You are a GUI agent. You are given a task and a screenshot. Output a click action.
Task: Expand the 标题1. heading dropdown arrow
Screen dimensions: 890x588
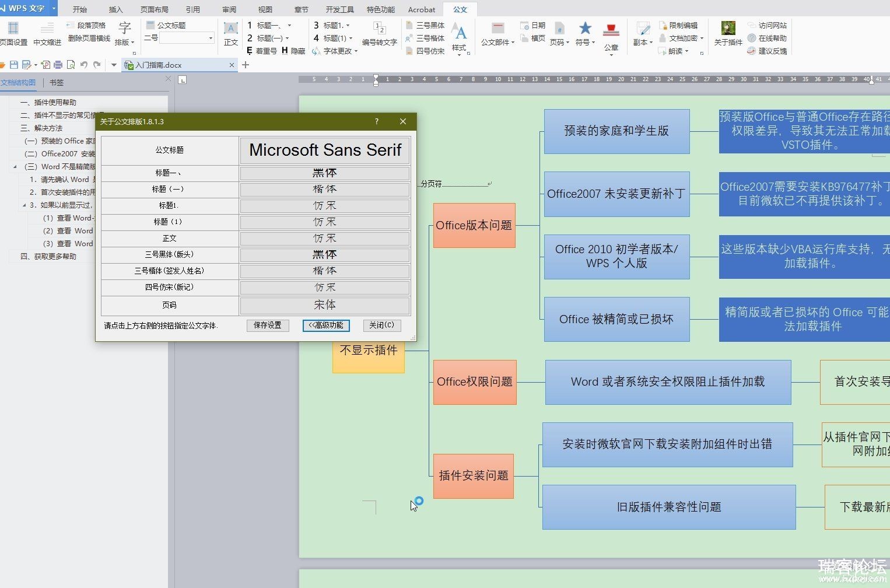(x=348, y=26)
